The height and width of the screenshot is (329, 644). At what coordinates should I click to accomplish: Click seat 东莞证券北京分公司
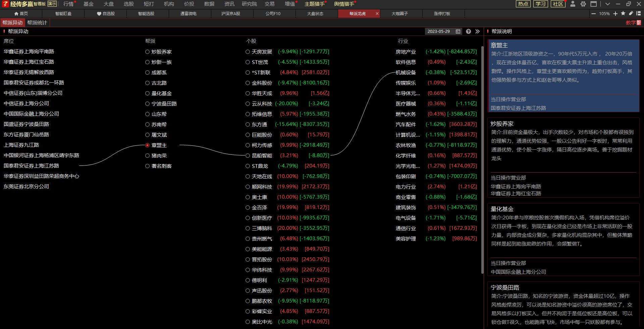click(x=26, y=187)
